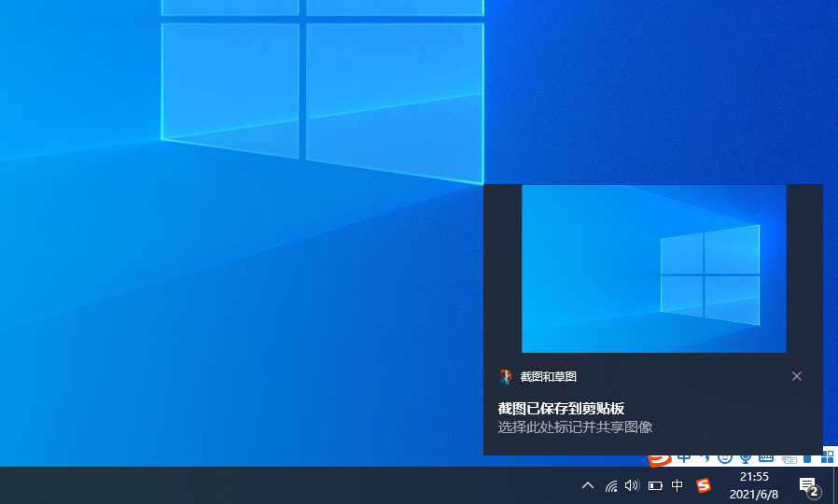838x504 pixels.
Task: Open the clock showing 21:55 2021/6/8
Action: coord(754,485)
